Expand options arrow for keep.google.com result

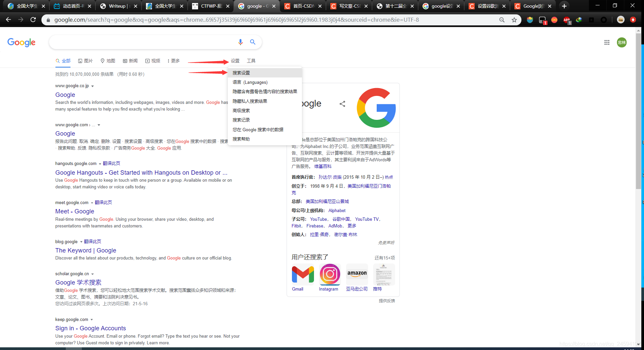[92, 320]
